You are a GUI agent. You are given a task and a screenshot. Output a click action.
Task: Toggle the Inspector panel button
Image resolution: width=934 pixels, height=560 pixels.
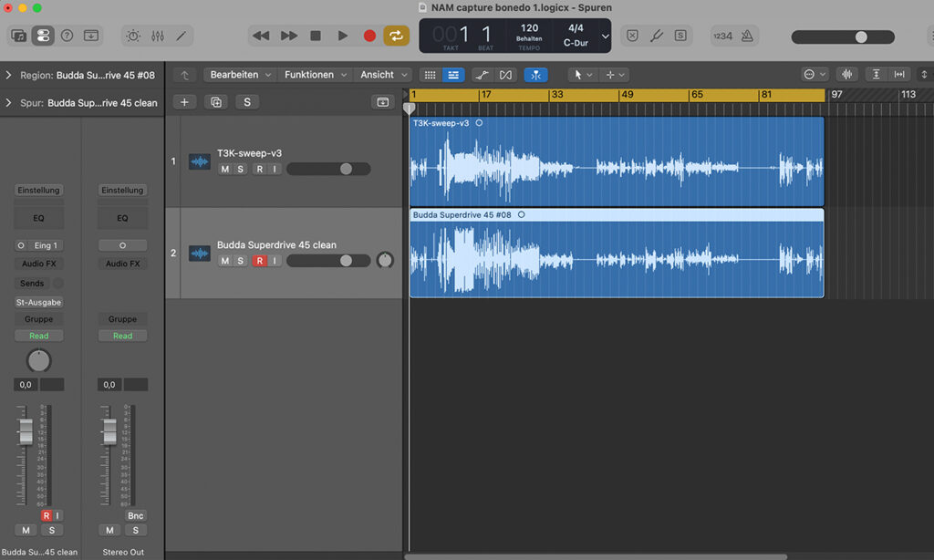[x=43, y=36]
